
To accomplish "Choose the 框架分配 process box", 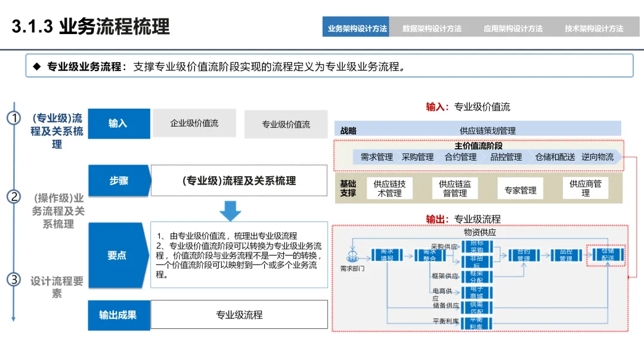I will coord(477,276).
